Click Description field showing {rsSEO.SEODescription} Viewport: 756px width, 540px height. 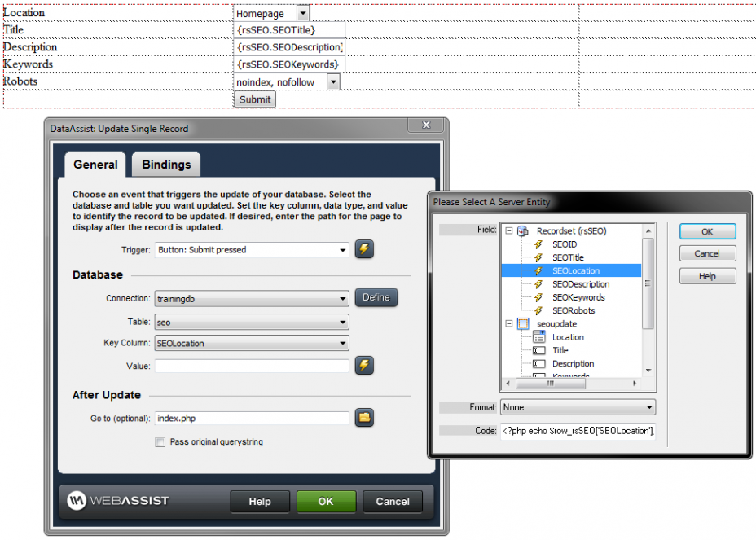[289, 47]
